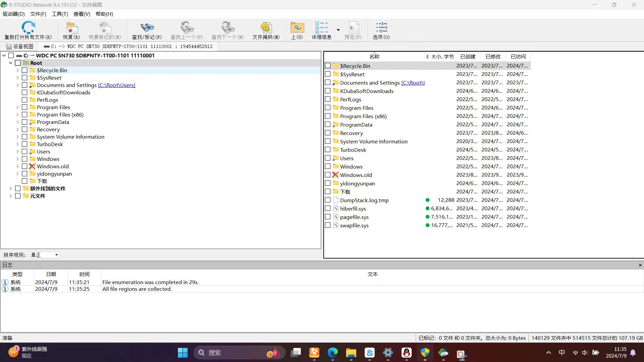Tick the hiberfil.sys checkbox

point(328,209)
